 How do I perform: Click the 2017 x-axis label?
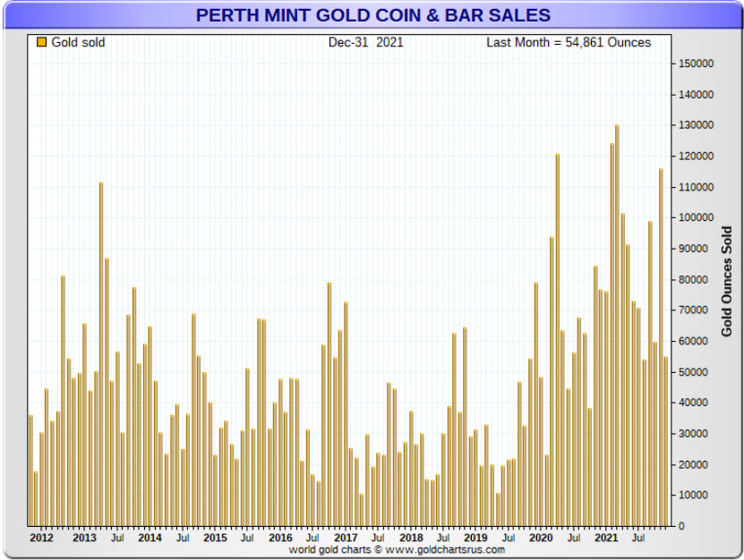[x=346, y=538]
